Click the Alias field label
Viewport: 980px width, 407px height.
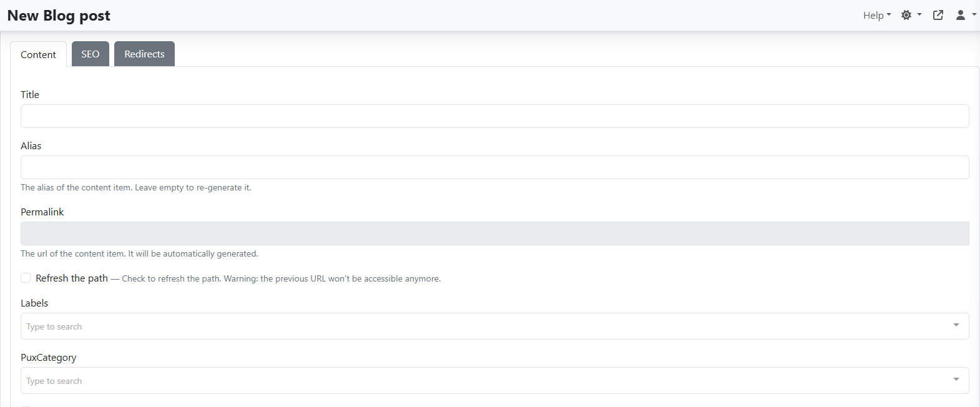point(31,145)
